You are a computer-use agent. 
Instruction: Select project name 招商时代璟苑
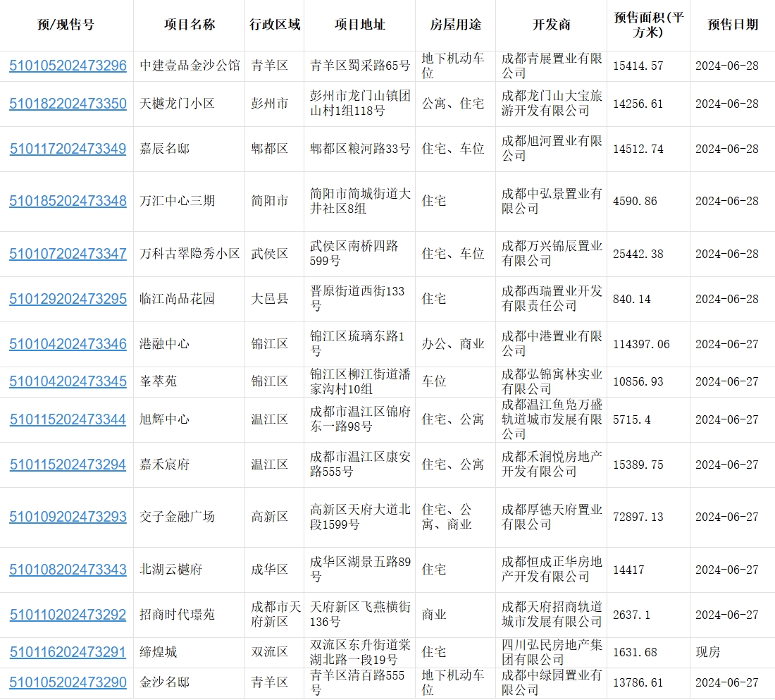[x=177, y=615]
